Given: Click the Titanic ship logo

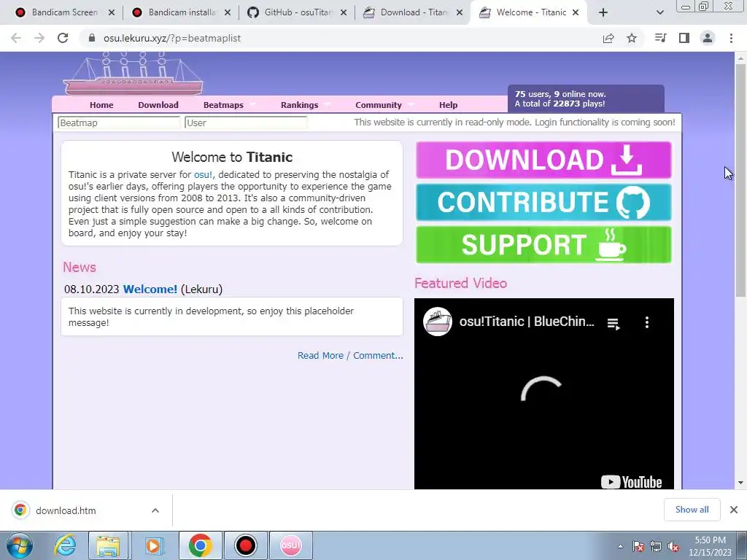Looking at the screenshot, I should tap(133, 74).
